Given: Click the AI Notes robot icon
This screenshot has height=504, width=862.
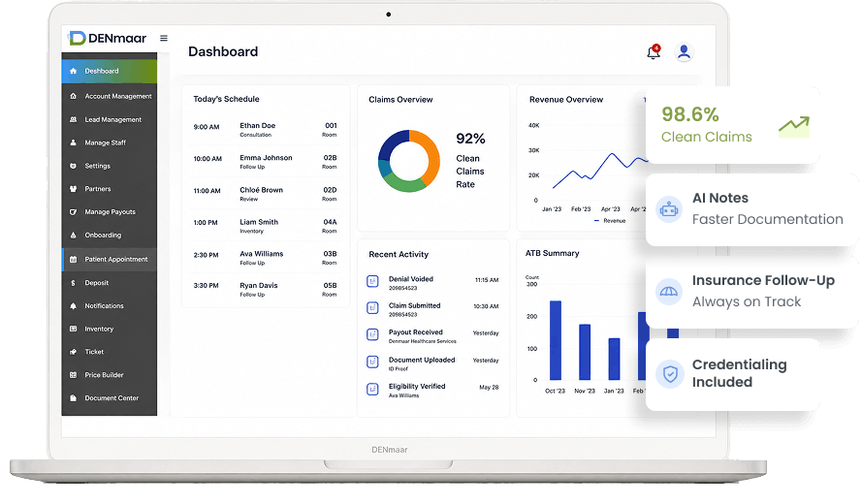Looking at the screenshot, I should (669, 209).
